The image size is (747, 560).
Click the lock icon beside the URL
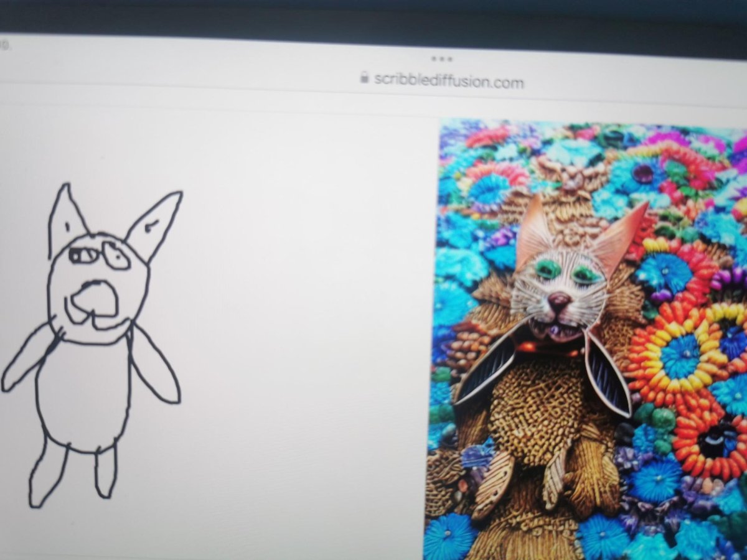point(365,78)
